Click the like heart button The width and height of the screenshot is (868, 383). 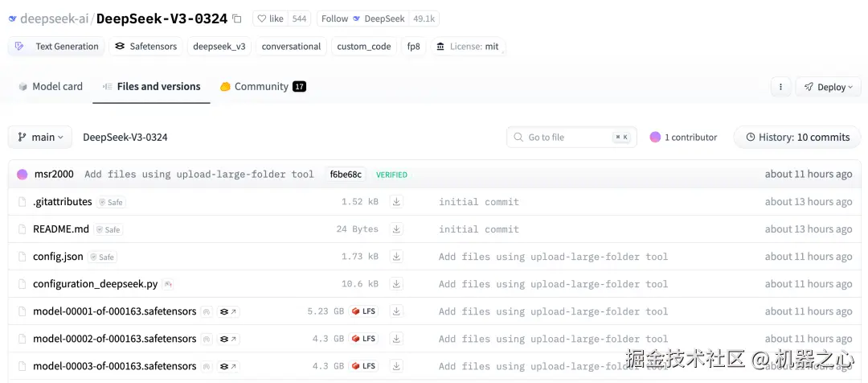pyautogui.click(x=271, y=19)
